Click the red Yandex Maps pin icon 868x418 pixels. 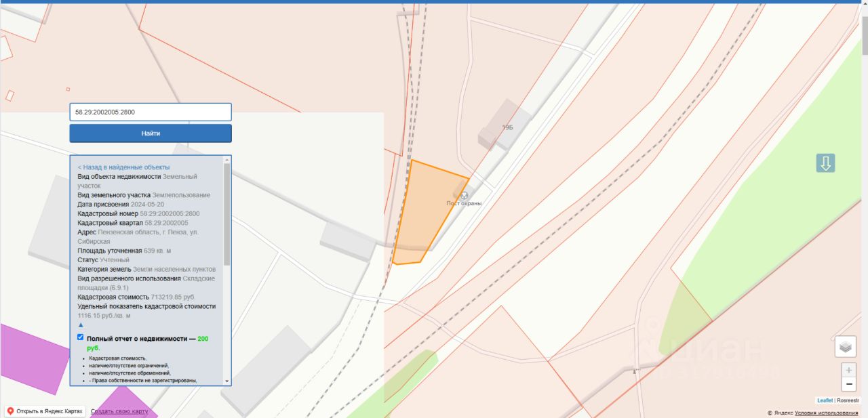[10, 411]
